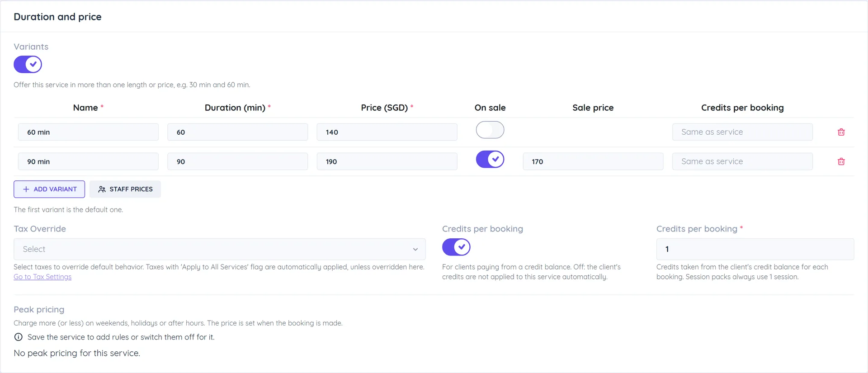Toggle Credits per booking switch
Screen dimensions: 868x373
[x=456, y=247]
